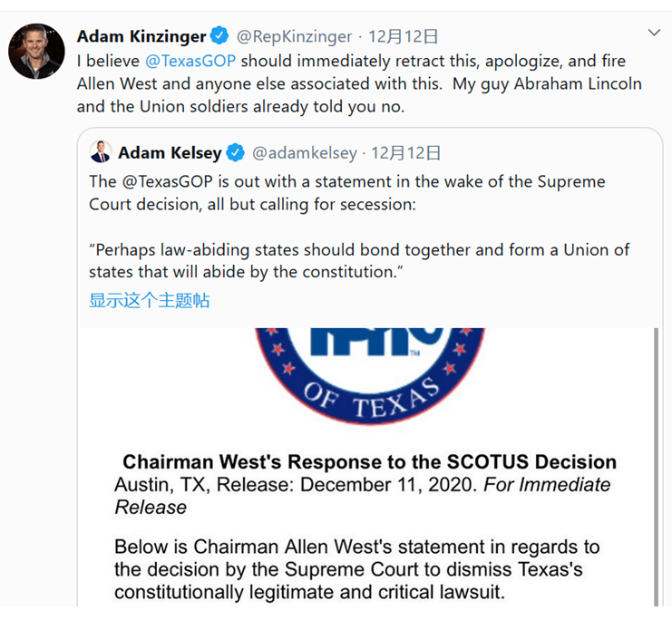The image size is (672, 620).
Task: Click the @adamkelsey handle
Action: (x=306, y=152)
